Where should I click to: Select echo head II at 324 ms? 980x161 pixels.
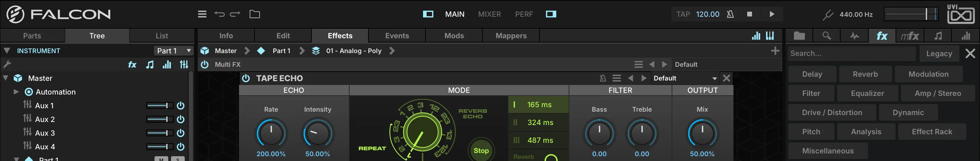coord(538,122)
